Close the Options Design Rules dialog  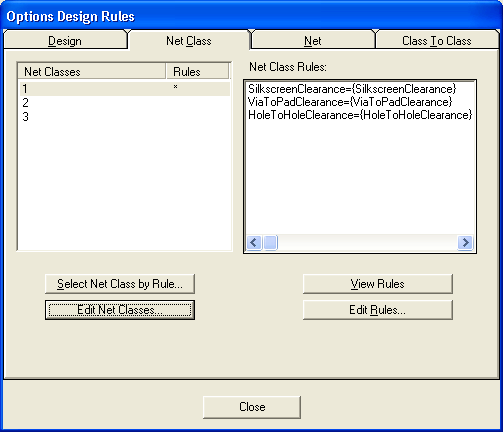pyautogui.click(x=252, y=407)
